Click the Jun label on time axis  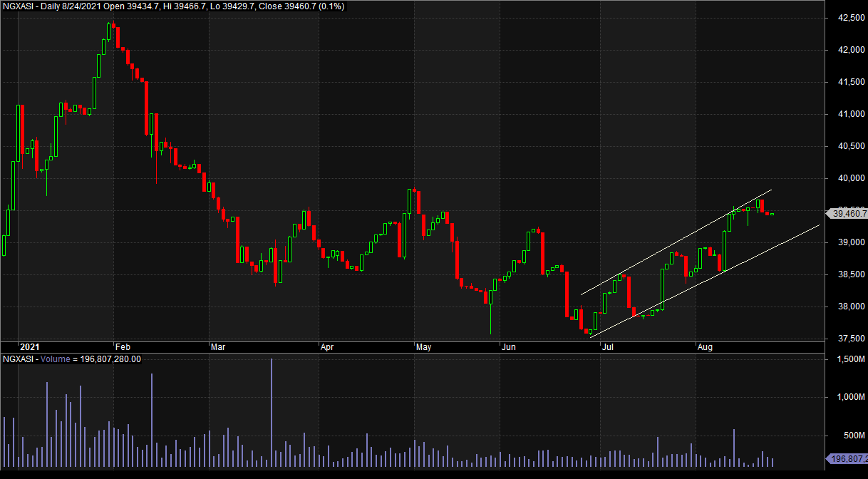(x=508, y=347)
